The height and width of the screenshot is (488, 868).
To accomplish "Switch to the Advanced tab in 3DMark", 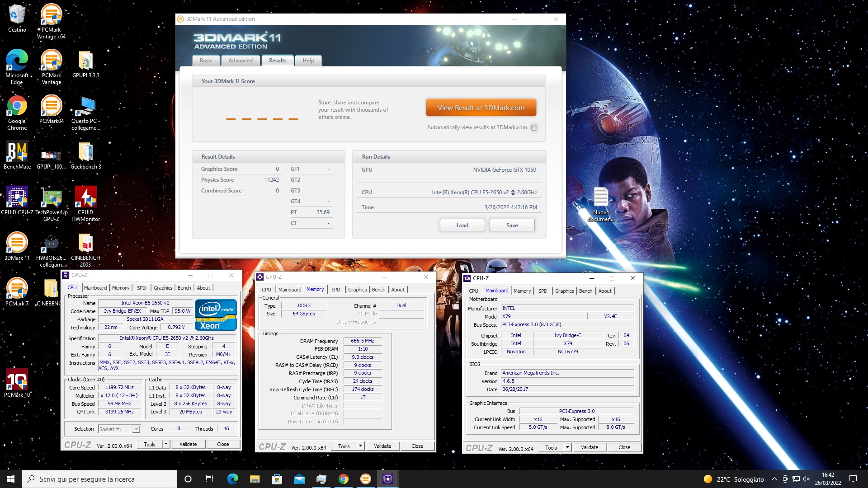I will coord(241,61).
